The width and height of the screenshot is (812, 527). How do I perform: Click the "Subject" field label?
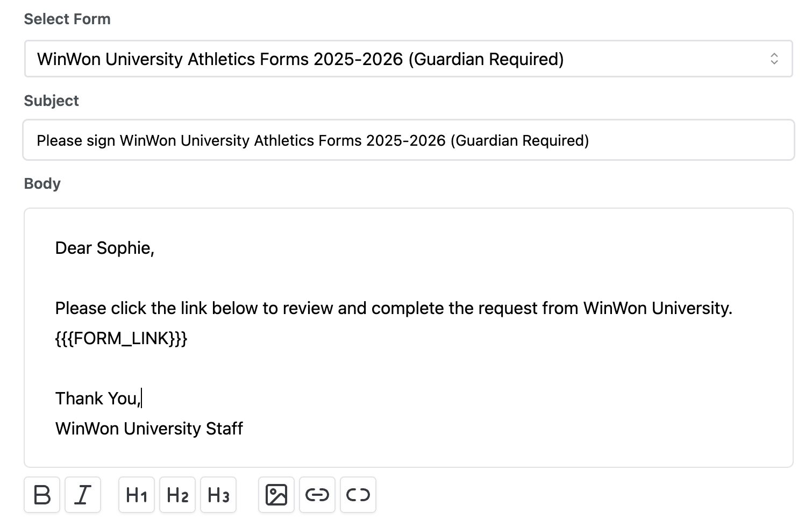pyautogui.click(x=51, y=101)
